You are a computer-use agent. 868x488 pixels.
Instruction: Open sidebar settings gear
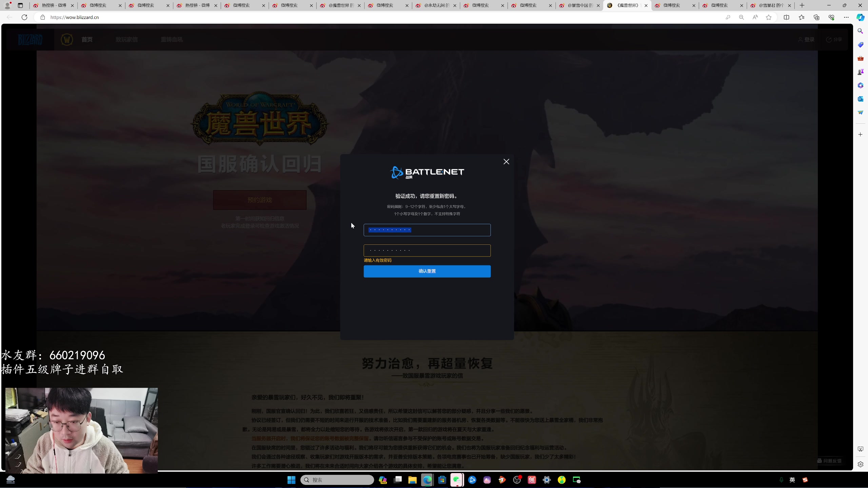tap(861, 464)
